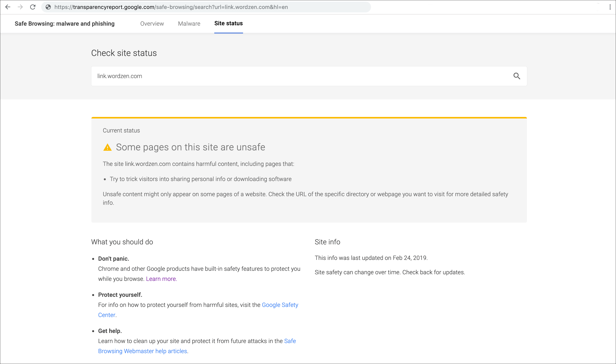616x364 pixels.
Task: Click the globe site info icon
Action: point(48,7)
